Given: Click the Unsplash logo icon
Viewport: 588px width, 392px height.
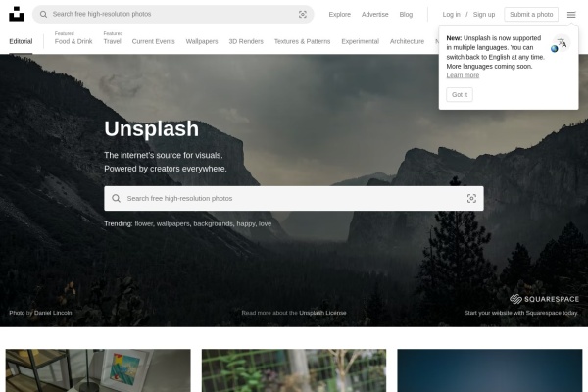Looking at the screenshot, I should tap(16, 14).
